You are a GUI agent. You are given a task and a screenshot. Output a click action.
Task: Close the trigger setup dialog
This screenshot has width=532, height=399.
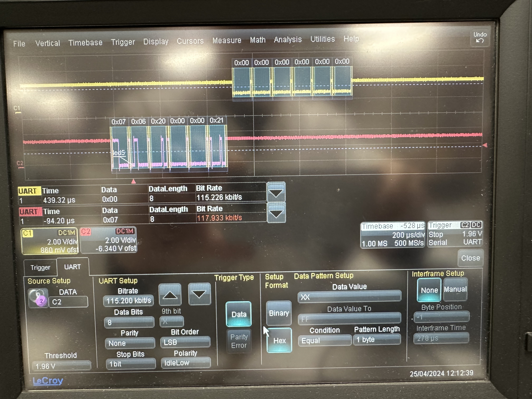click(470, 258)
